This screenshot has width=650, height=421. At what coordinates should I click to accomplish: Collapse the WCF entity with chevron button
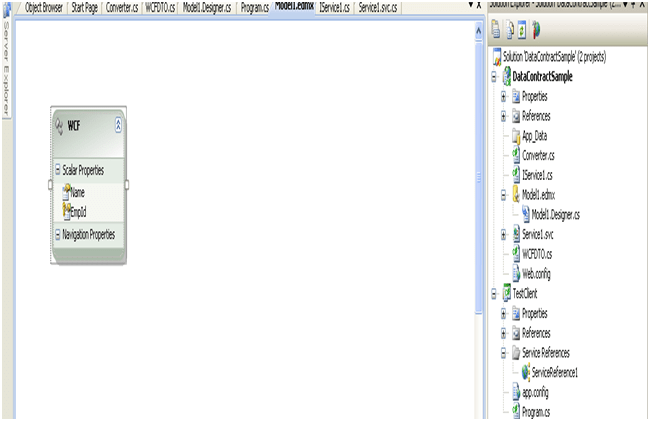click(120, 126)
